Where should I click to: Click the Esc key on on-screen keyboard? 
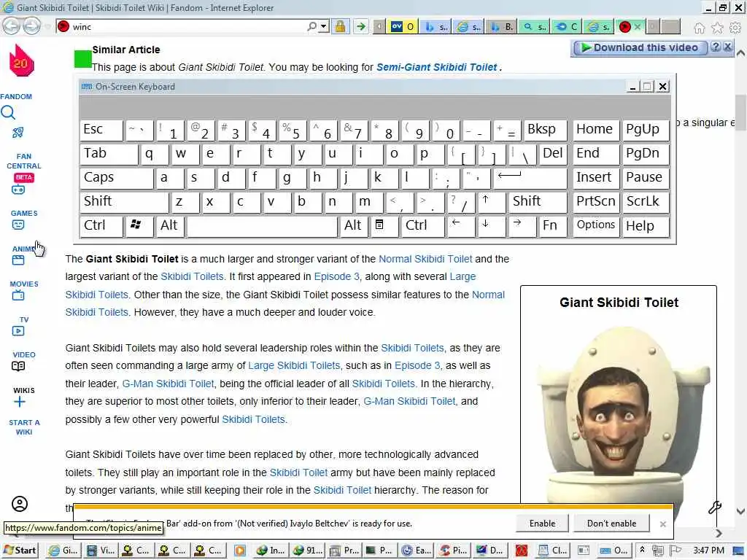coord(101,130)
